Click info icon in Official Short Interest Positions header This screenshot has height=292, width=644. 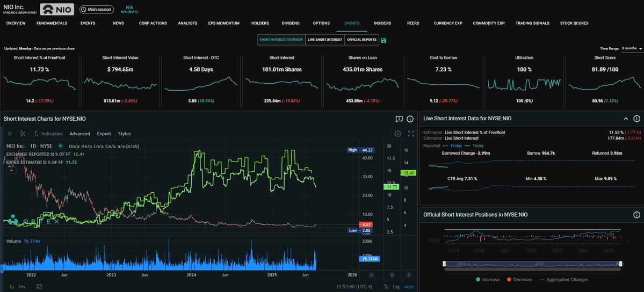(x=636, y=215)
